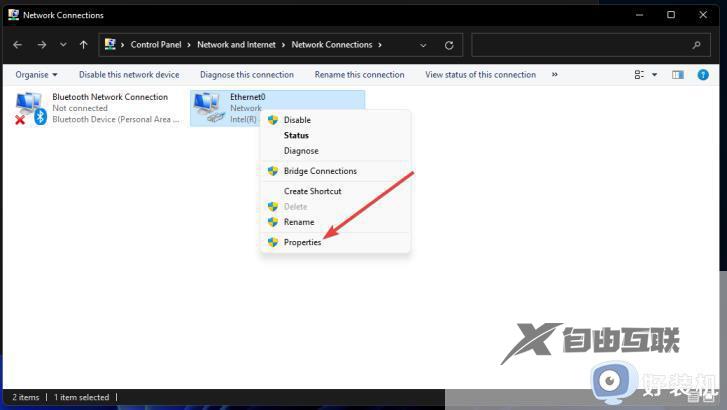Click shield icon beside Disable
Viewport: 727px width, 410px height.
point(273,120)
